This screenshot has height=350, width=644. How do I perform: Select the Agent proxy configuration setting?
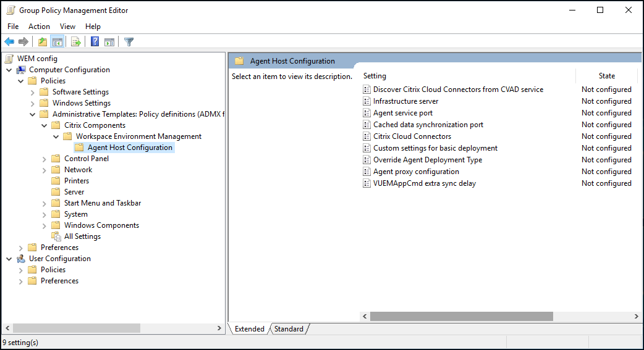coord(416,172)
